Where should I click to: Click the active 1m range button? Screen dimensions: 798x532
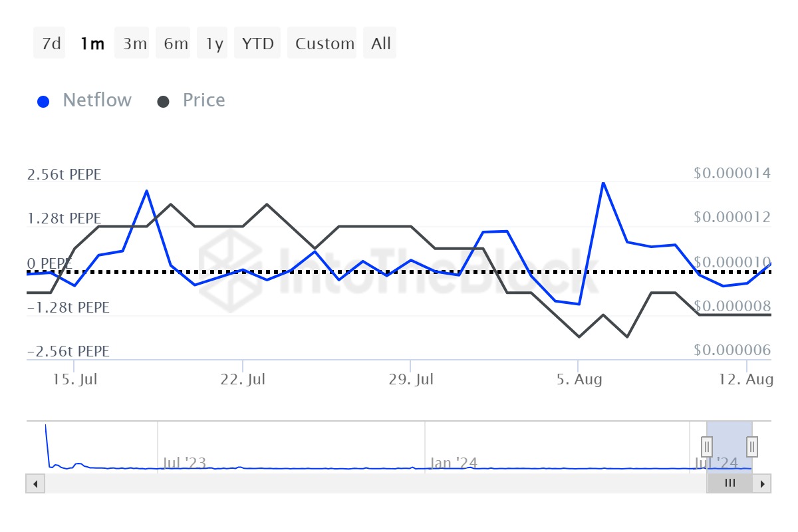[x=92, y=44]
